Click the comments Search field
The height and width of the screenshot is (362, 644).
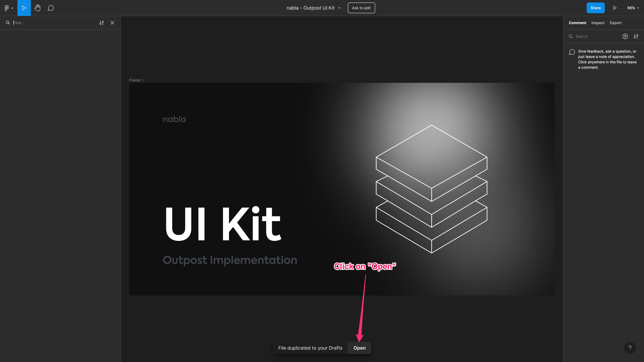tap(595, 37)
